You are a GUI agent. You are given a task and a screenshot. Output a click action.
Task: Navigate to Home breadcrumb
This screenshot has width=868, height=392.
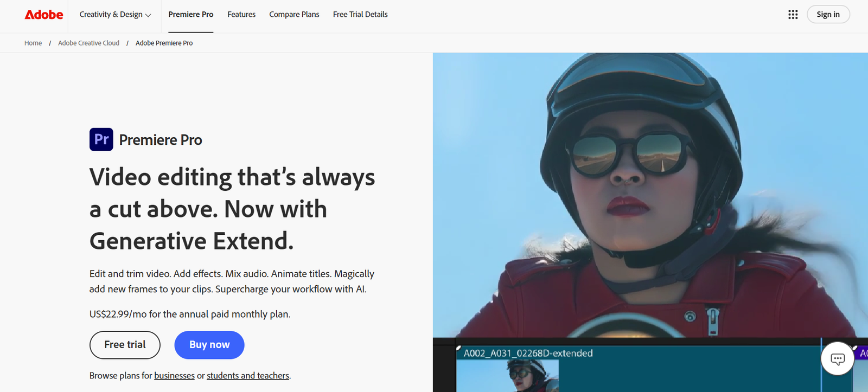click(33, 43)
